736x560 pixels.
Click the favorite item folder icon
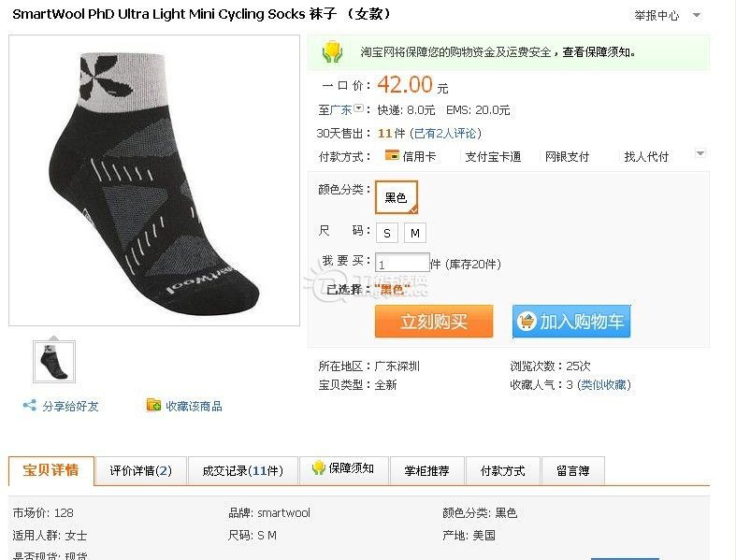[153, 405]
